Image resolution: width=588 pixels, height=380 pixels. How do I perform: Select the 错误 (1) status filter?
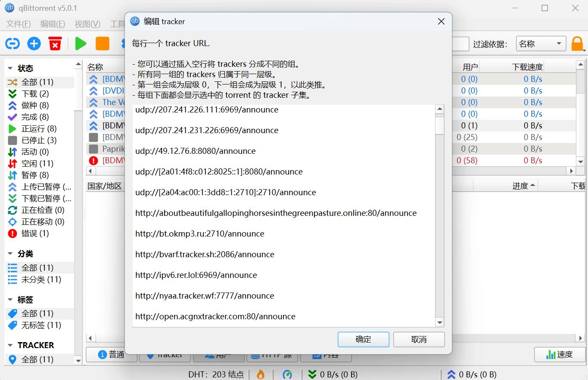[x=35, y=233]
